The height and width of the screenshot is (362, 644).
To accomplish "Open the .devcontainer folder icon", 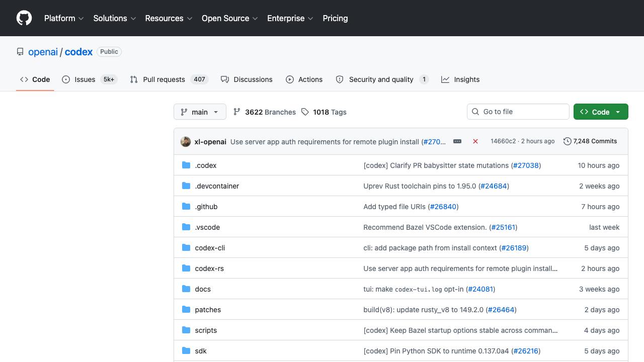I will (186, 186).
